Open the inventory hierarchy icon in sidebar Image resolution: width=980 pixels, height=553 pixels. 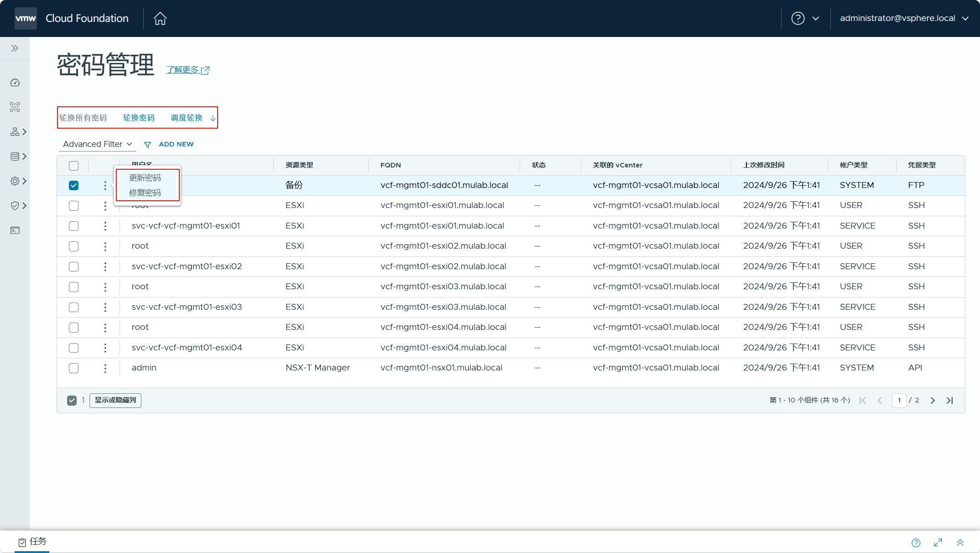pyautogui.click(x=15, y=132)
